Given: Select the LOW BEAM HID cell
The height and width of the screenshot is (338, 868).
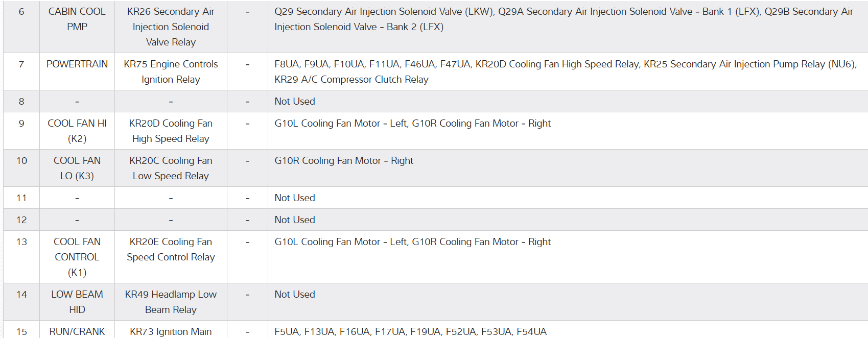Looking at the screenshot, I should pyautogui.click(x=77, y=302).
